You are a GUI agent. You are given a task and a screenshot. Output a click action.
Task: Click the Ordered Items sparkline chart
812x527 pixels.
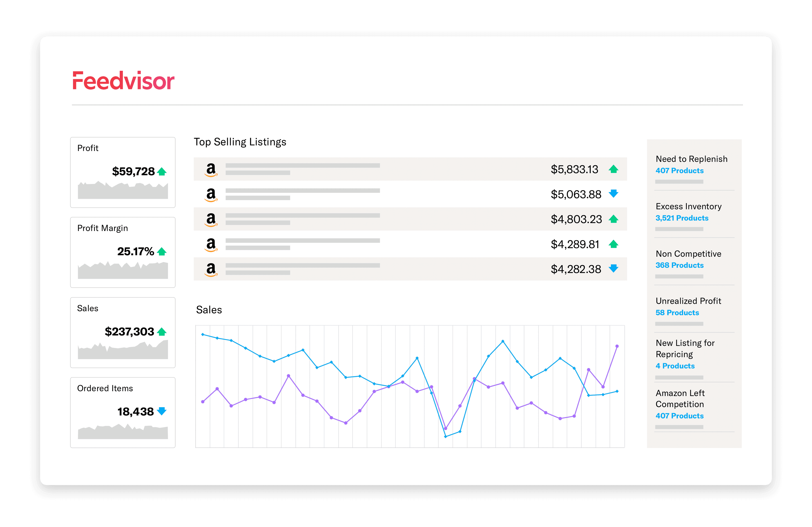click(x=123, y=431)
